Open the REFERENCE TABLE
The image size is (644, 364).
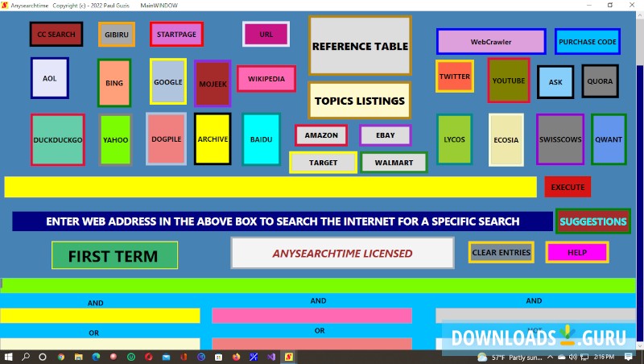(360, 46)
